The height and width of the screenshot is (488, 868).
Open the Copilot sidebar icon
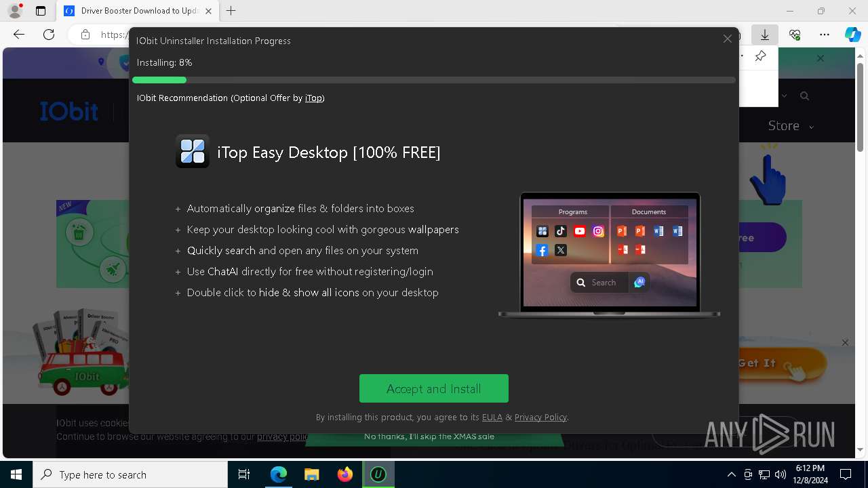pos(852,35)
